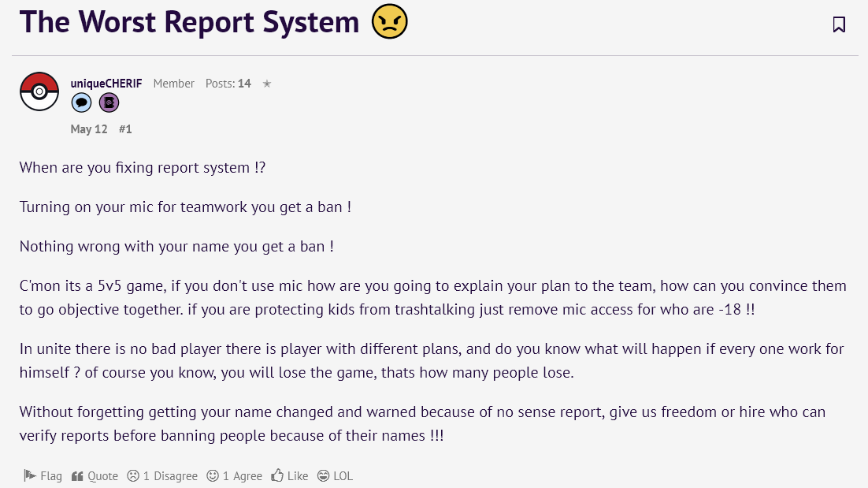
Task: Click the smiley face Agree icon
Action: coord(213,475)
